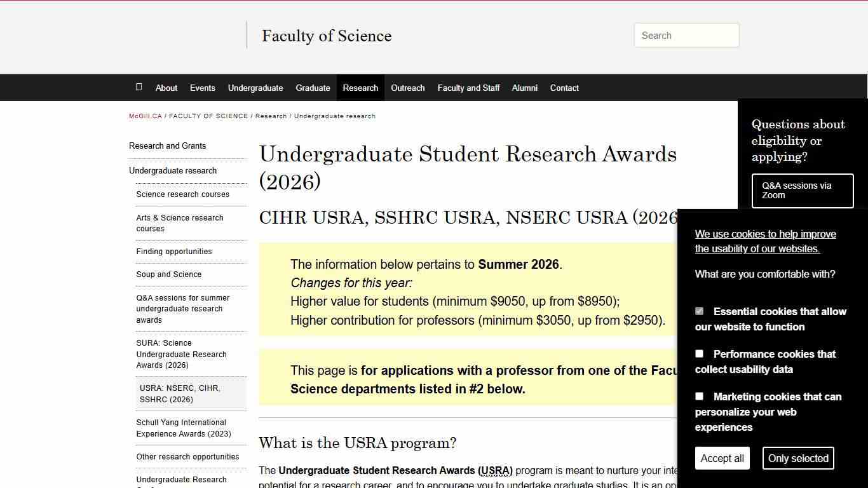868x488 pixels.
Task: Open Q&A sessions via Zoom
Action: coord(803,191)
